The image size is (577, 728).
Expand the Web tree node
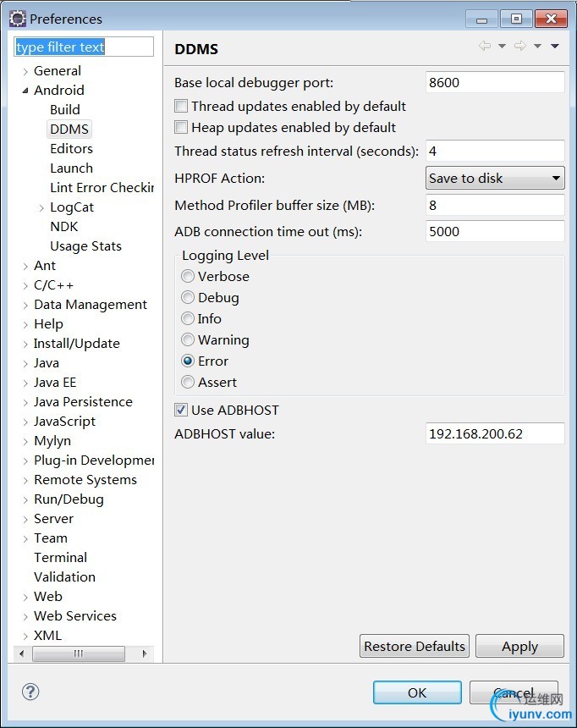click(25, 597)
